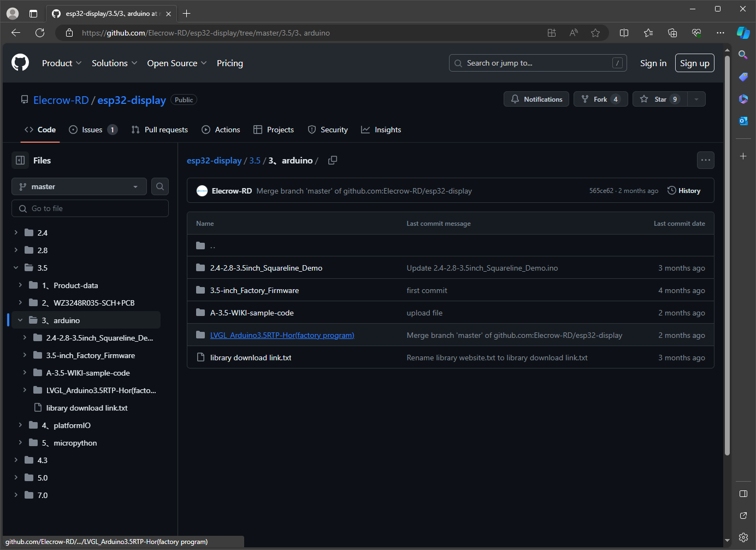Click the 'upload file' commit message

pyautogui.click(x=424, y=313)
